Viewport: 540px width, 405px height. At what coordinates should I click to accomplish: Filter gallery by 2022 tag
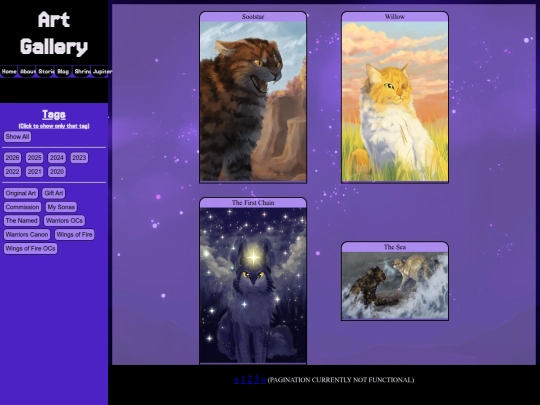(12, 172)
